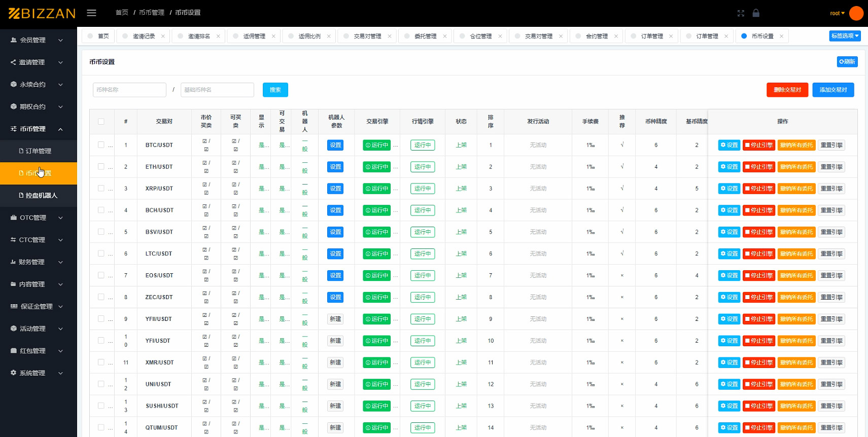Click the lock screen icon

pos(756,13)
